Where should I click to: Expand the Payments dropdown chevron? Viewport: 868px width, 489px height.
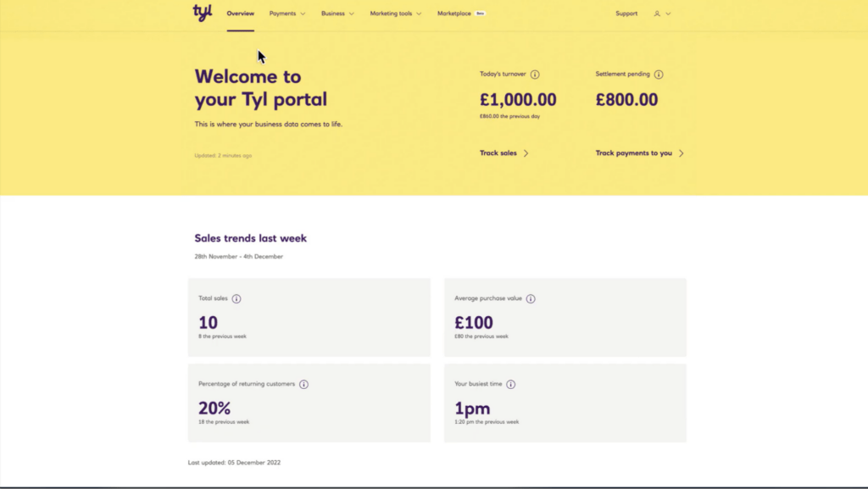coord(303,14)
